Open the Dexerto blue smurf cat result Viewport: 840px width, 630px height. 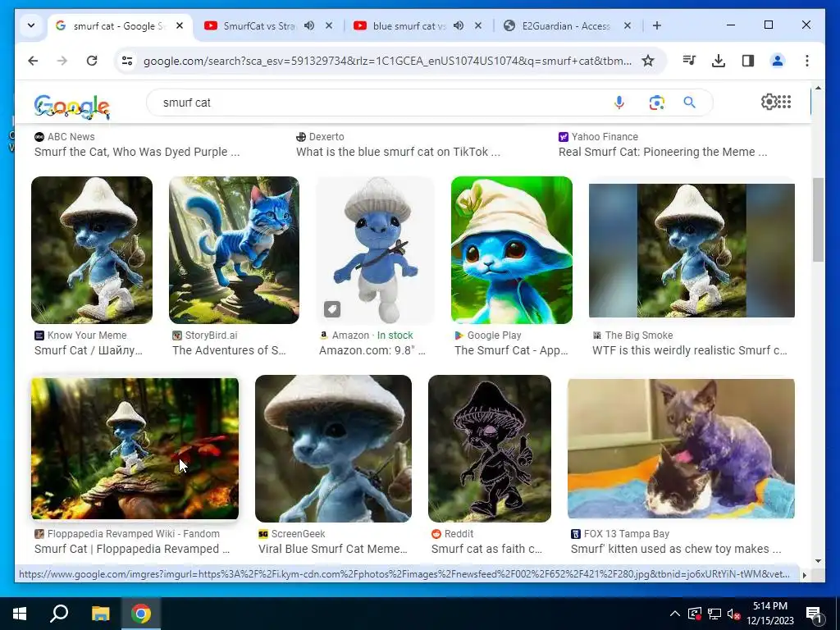pos(398,152)
